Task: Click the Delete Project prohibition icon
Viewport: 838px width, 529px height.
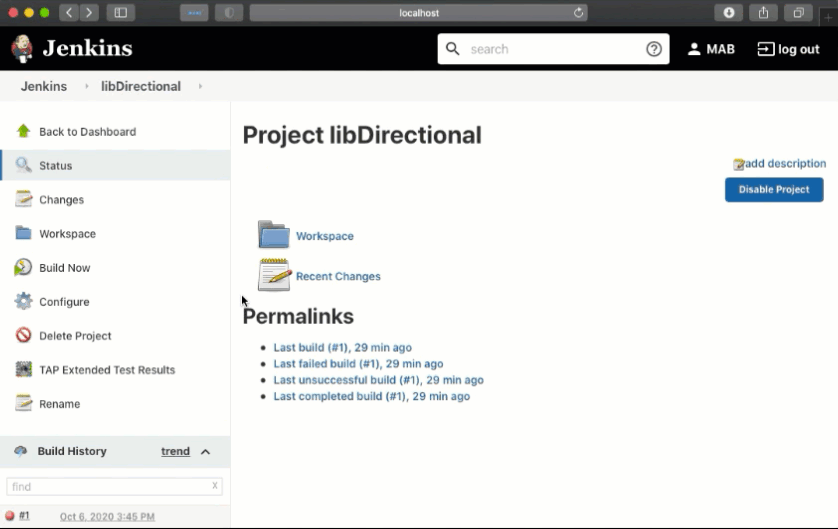Action: [x=23, y=336]
